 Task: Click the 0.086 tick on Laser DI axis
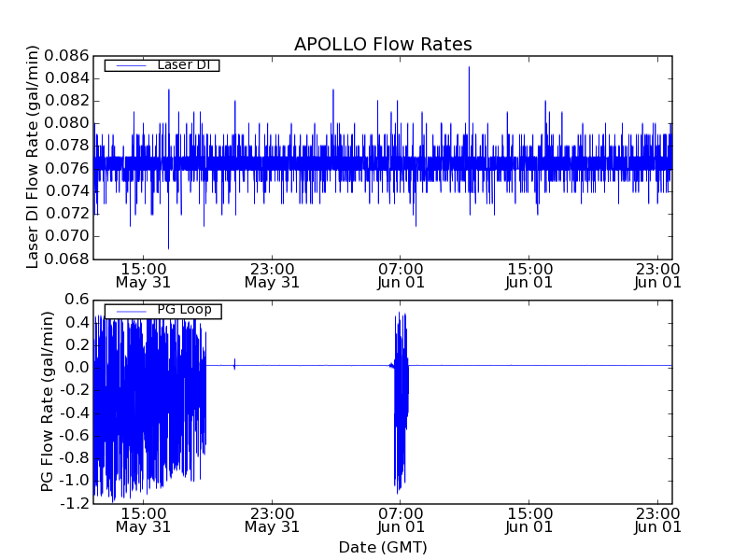tap(66, 56)
